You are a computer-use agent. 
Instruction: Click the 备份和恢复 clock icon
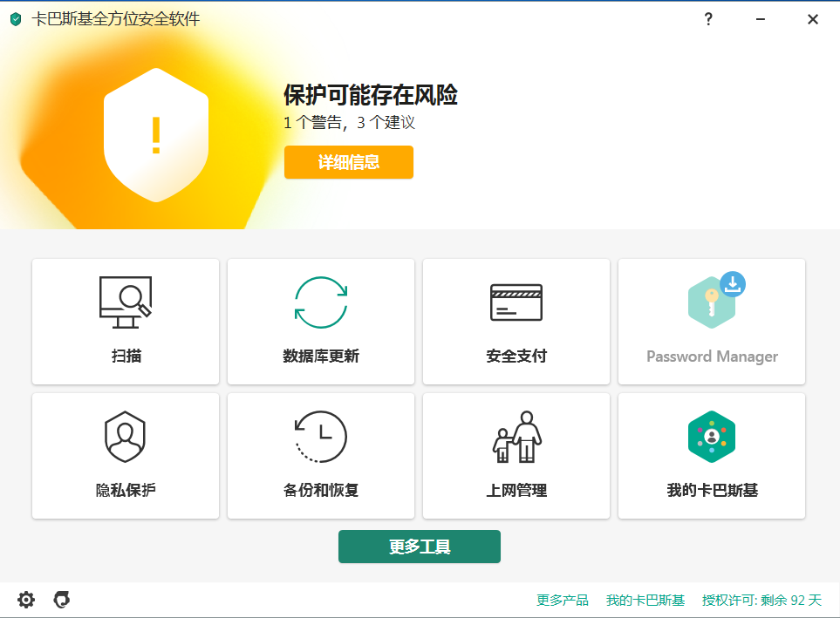[321, 437]
